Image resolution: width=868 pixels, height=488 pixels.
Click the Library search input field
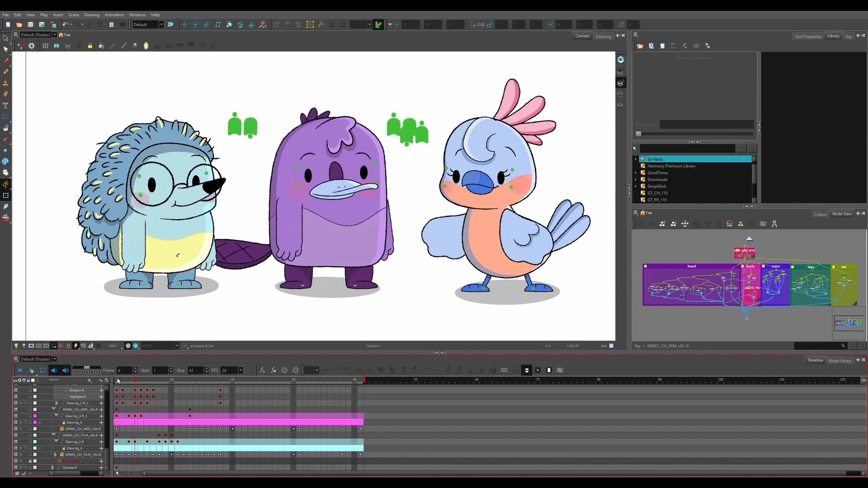click(687, 148)
